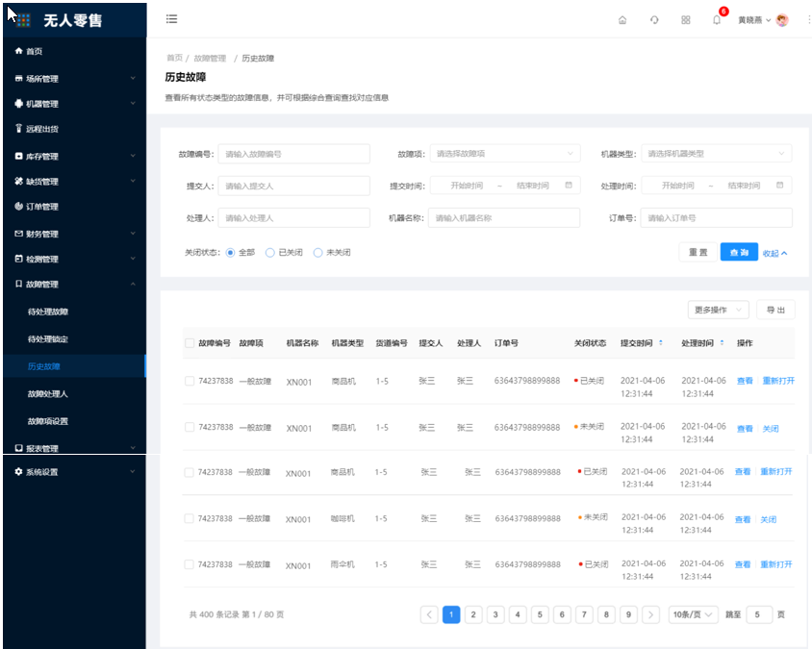This screenshot has width=812, height=649.
Task: Collapse 故障管理 sidebar menu
Action: click(x=75, y=285)
